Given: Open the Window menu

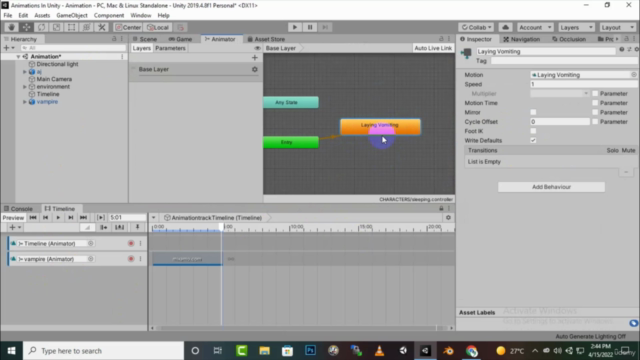Looking at the screenshot, I should pos(141,16).
